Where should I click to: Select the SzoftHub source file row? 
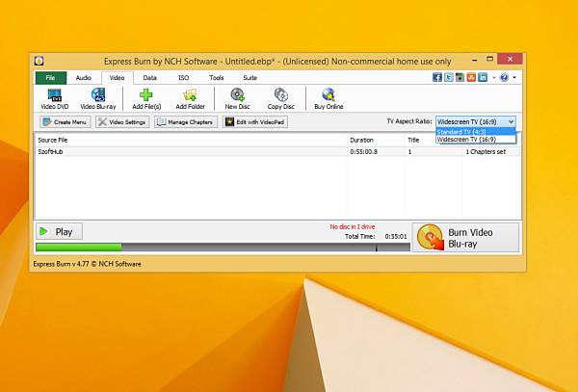pyautogui.click(x=278, y=151)
